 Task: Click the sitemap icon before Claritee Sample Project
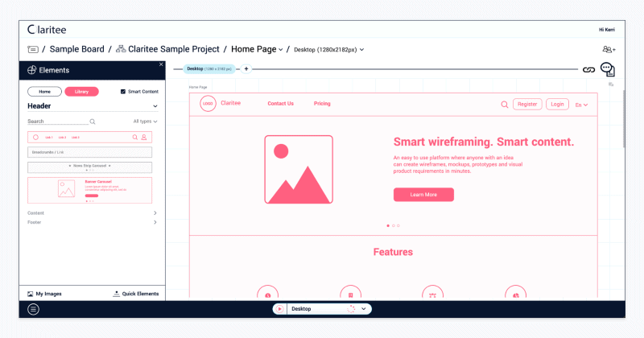(121, 49)
